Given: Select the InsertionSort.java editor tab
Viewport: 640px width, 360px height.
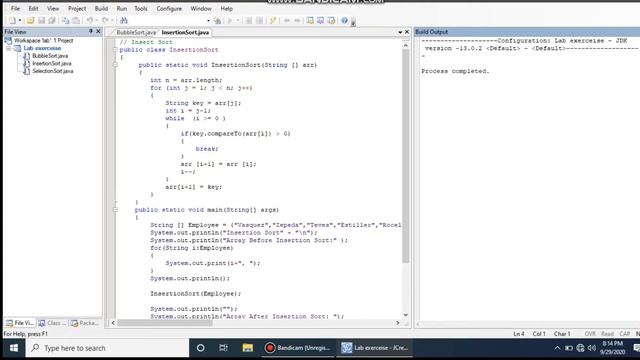Looking at the screenshot, I should [185, 32].
